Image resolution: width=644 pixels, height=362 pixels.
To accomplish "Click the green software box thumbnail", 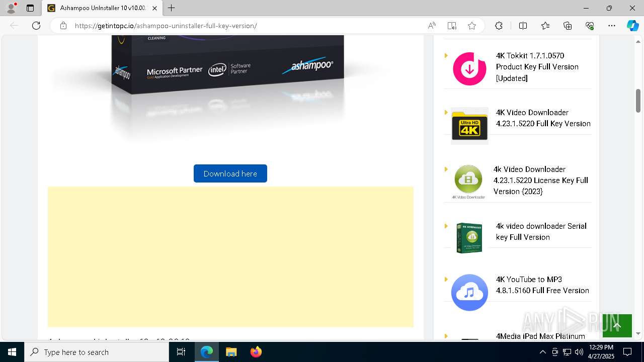I will pyautogui.click(x=469, y=238).
